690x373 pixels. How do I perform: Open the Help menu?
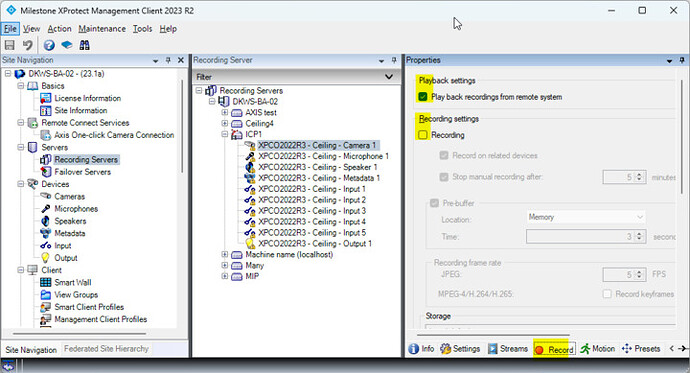point(168,29)
